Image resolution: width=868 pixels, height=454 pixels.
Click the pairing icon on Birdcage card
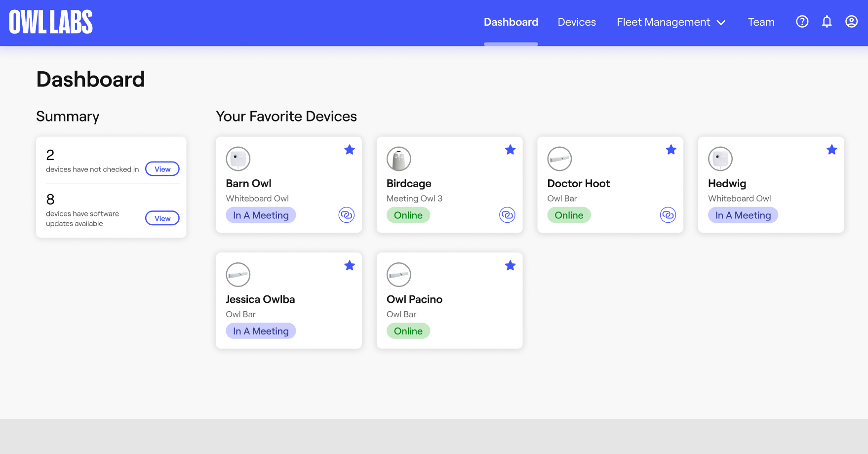point(507,215)
